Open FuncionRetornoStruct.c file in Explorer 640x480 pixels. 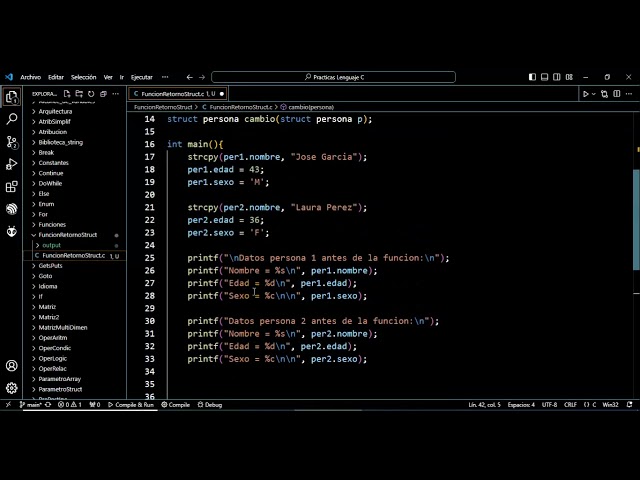point(76,256)
